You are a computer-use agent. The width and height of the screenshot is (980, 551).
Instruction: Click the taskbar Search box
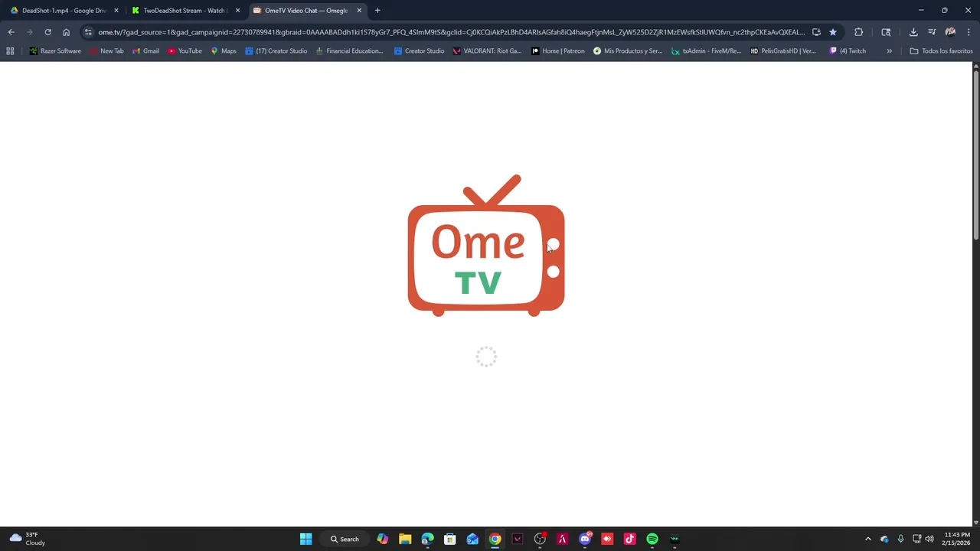click(345, 540)
